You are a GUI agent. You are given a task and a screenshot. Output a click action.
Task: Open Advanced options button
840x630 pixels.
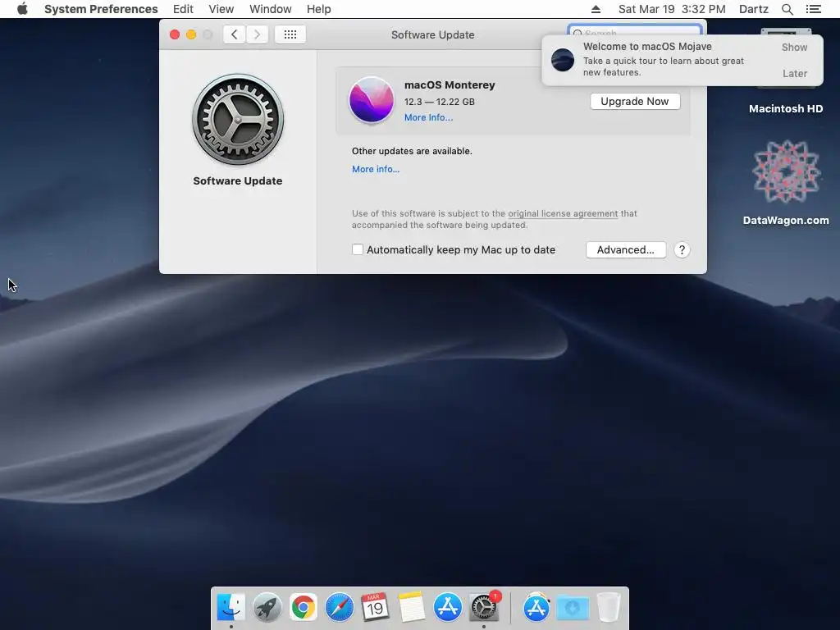tap(626, 249)
